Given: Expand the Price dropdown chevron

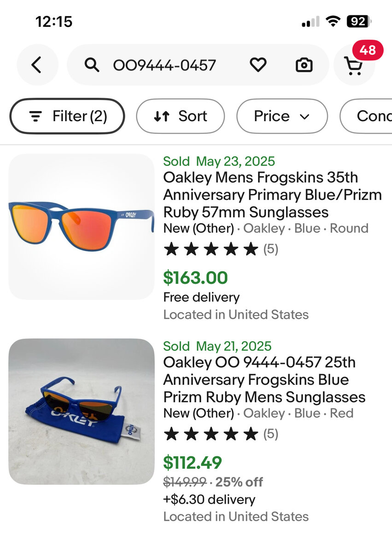Looking at the screenshot, I should coord(304,117).
